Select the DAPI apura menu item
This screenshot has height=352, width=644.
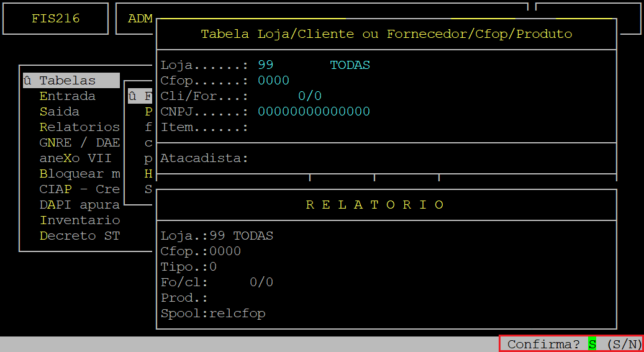[79, 204]
